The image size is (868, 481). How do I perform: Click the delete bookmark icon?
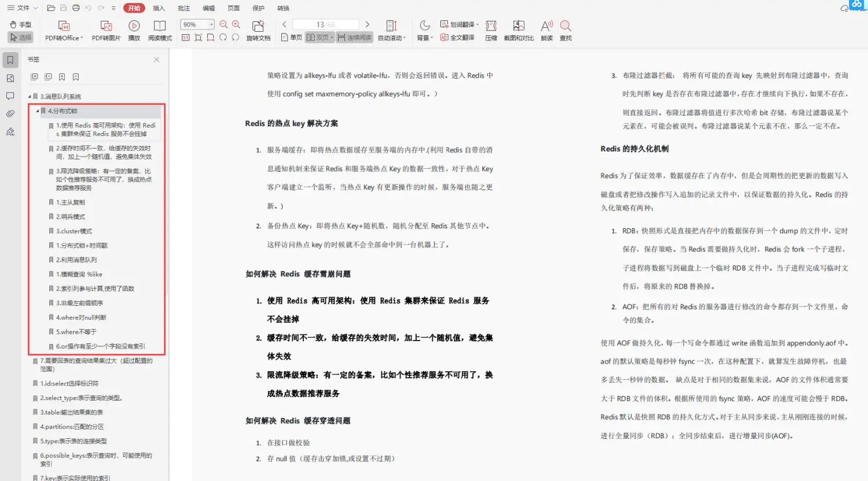click(x=76, y=77)
